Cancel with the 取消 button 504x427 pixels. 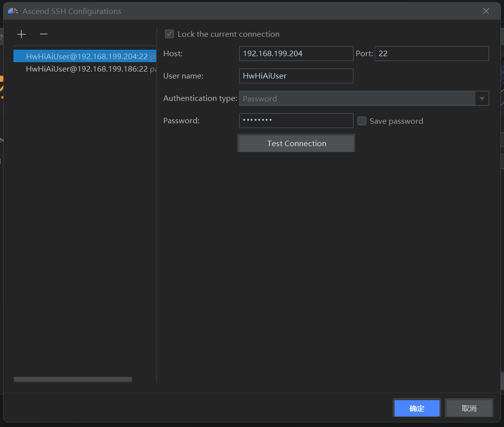coord(469,408)
